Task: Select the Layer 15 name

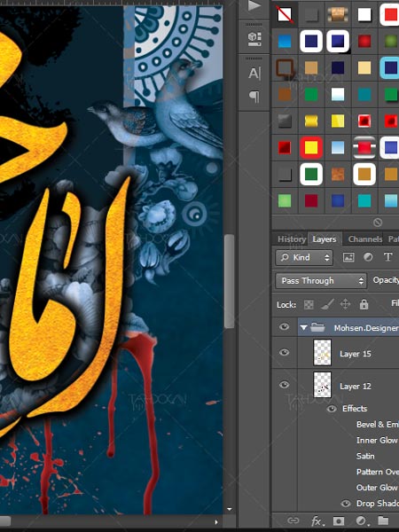Action: coord(356,354)
